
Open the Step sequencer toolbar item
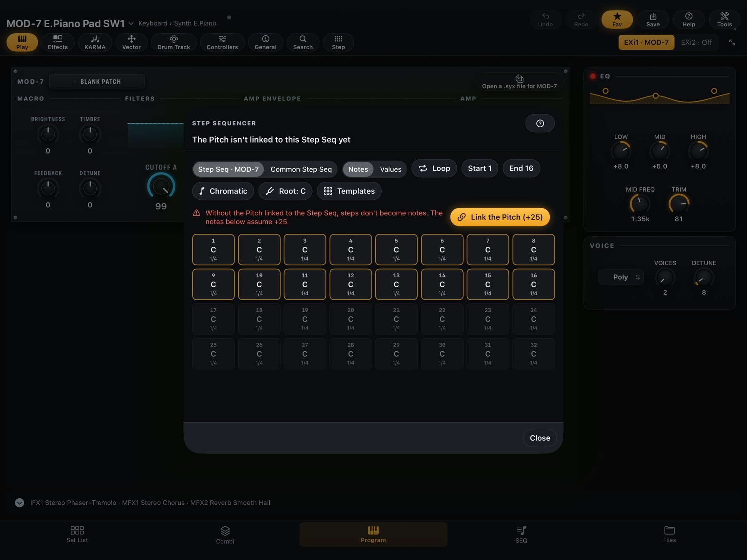pyautogui.click(x=338, y=42)
